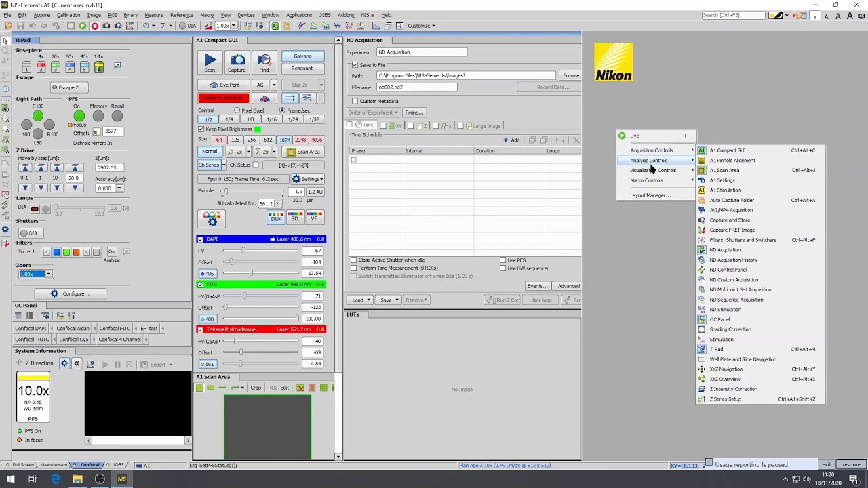Select the 20x objective in Nosepiece slot 3
Viewport: 868px width, 488px height.
[x=56, y=66]
